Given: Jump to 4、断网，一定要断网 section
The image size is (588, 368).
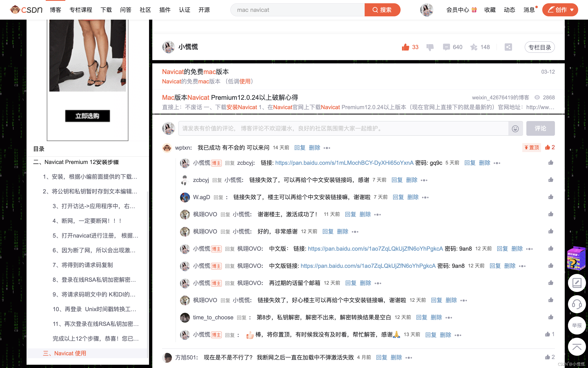Looking at the screenshot, I should pyautogui.click(x=87, y=221).
